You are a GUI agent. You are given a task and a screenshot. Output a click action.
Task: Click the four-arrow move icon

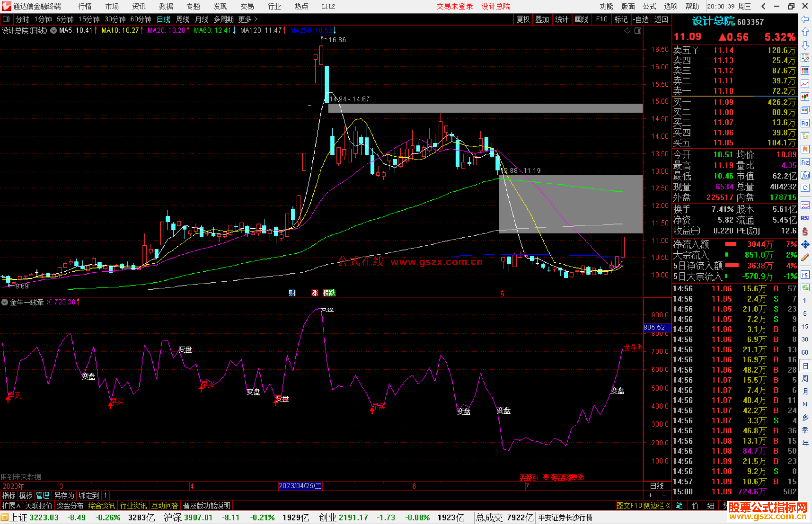point(805,245)
